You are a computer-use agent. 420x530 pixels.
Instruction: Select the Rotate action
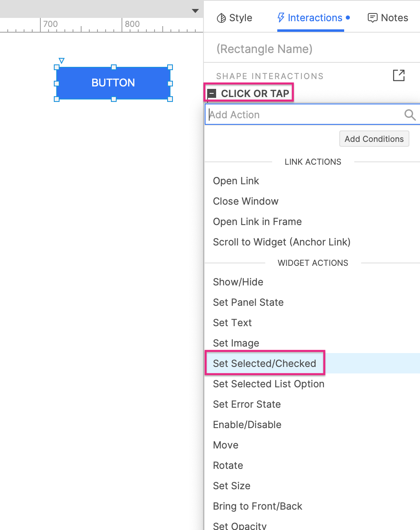click(228, 466)
